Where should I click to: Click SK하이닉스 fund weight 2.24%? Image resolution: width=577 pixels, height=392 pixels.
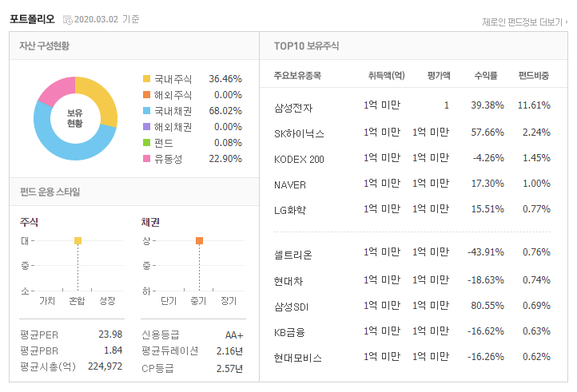(x=536, y=133)
